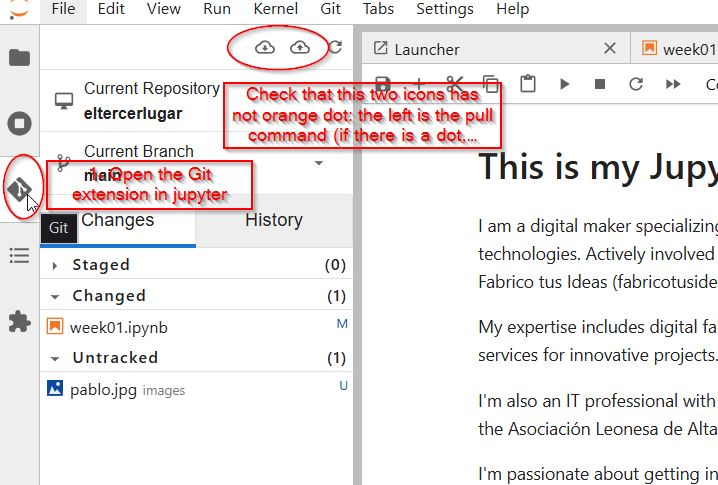The width and height of the screenshot is (718, 485).
Task: Open the Table of Contents sidebar icon
Action: (x=19, y=256)
